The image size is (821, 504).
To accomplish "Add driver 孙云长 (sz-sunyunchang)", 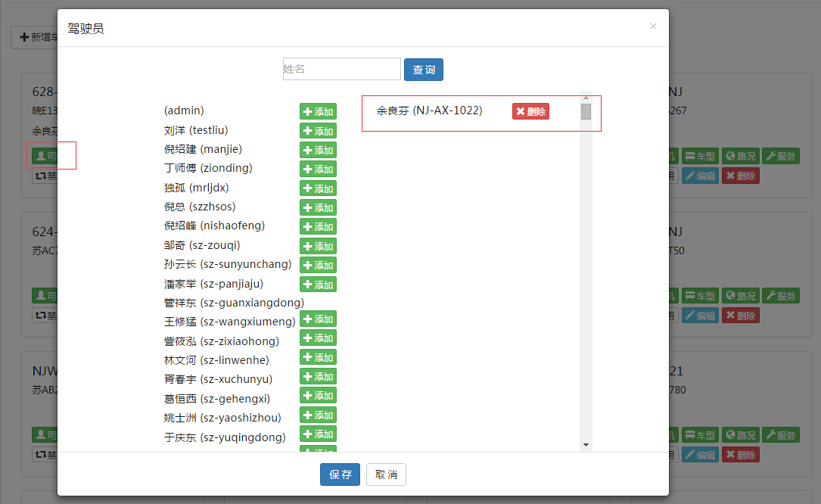I will coord(318,265).
